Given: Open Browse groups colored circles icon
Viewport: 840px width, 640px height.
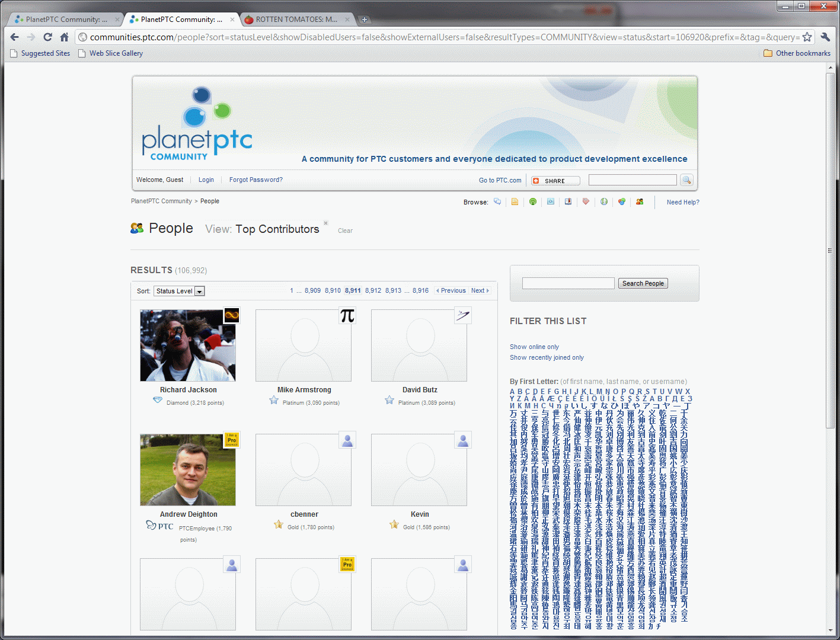Looking at the screenshot, I should tap(622, 202).
